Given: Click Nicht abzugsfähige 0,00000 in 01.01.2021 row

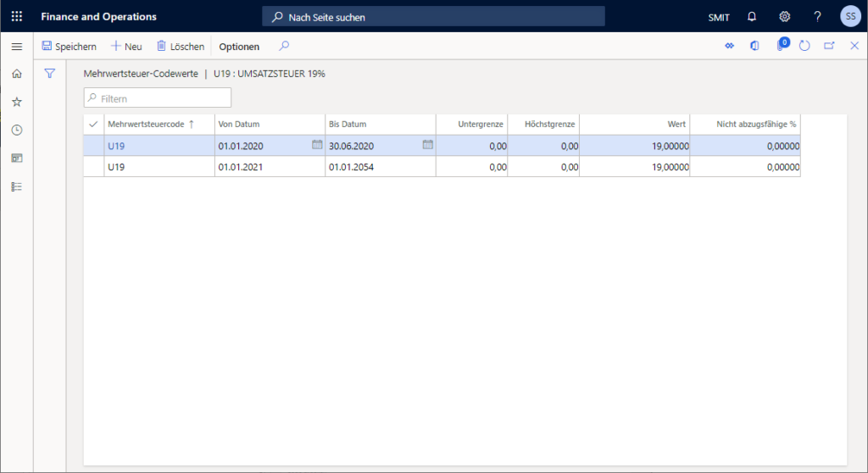Looking at the screenshot, I should point(745,167).
